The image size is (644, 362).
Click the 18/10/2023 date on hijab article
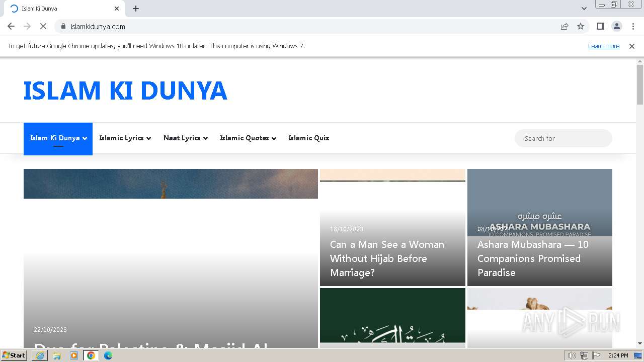click(x=347, y=229)
